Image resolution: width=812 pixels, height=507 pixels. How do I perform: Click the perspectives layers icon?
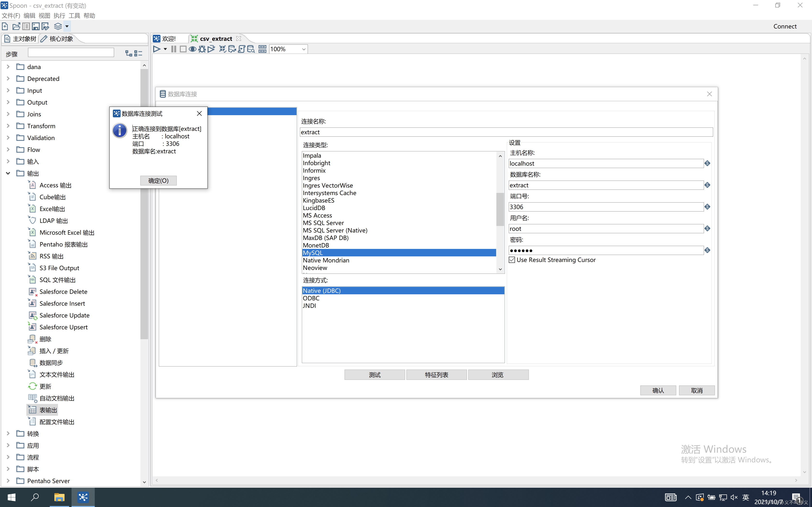click(x=58, y=26)
